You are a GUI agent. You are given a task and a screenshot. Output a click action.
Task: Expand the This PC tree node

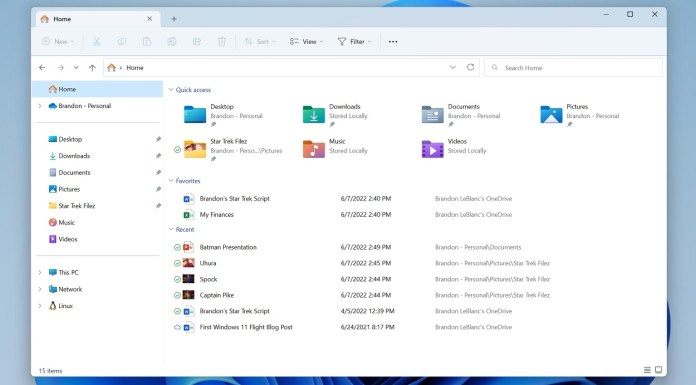coord(40,272)
